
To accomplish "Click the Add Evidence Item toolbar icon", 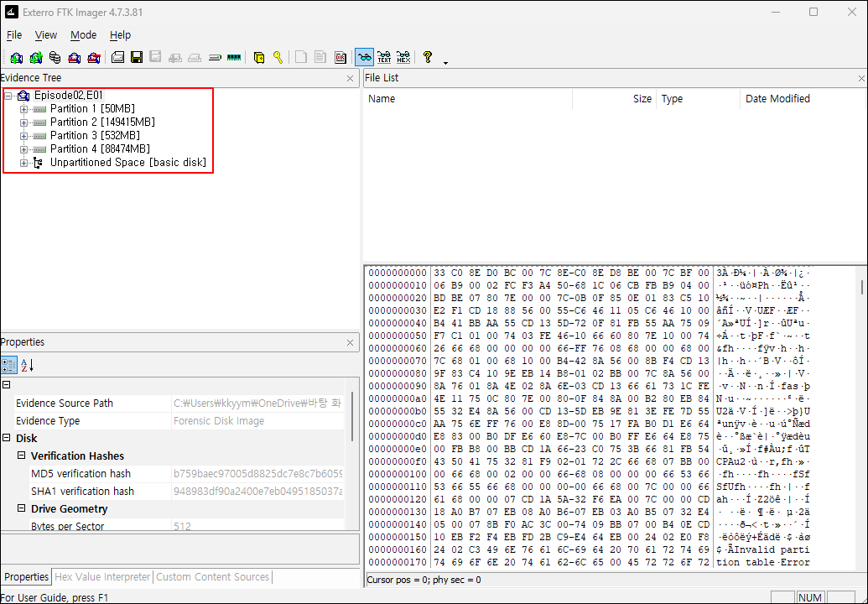I will pos(16,57).
